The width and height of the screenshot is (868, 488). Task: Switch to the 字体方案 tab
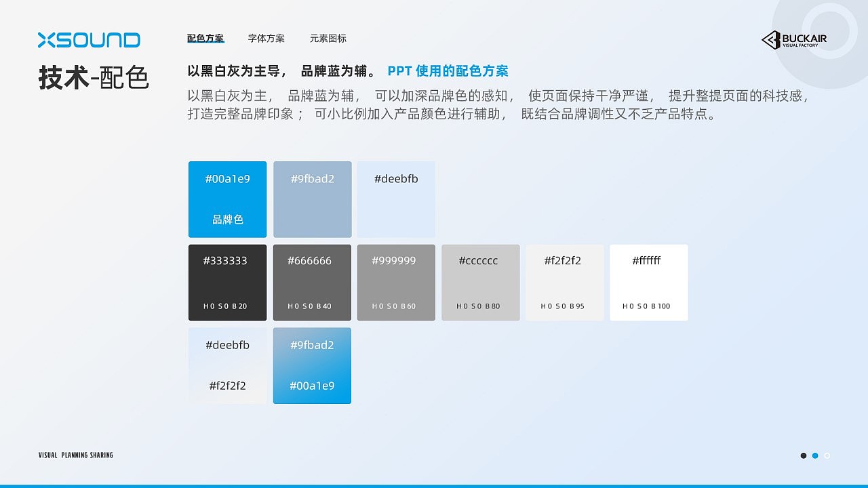coord(267,38)
